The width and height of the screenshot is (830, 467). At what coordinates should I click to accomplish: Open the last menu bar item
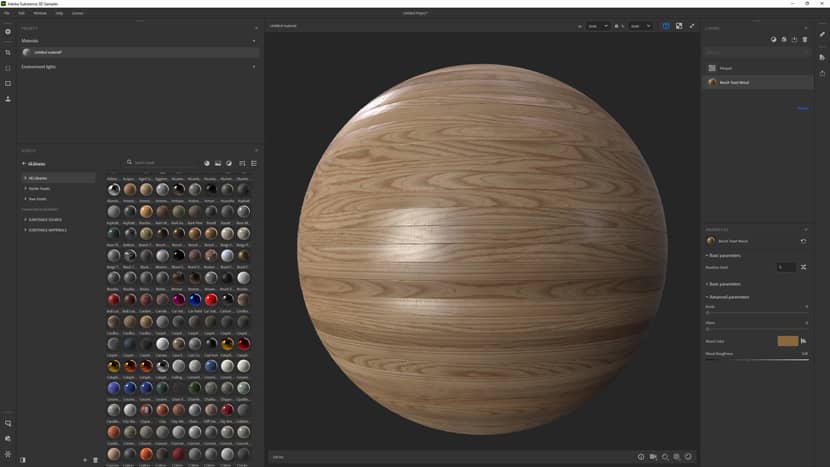78,13
